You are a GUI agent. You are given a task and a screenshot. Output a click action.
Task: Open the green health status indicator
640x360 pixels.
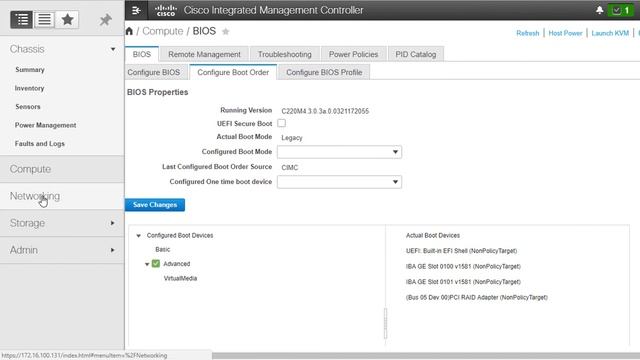point(620,10)
